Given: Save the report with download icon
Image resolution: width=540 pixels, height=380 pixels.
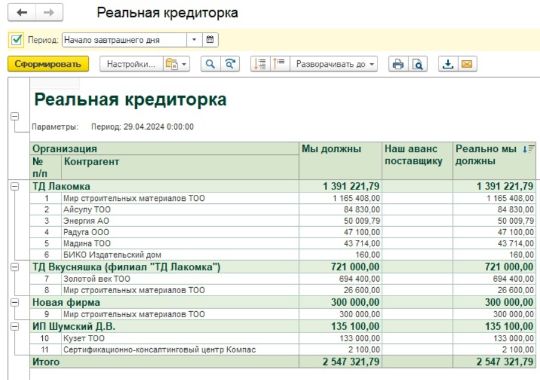Looking at the screenshot, I should [x=448, y=64].
